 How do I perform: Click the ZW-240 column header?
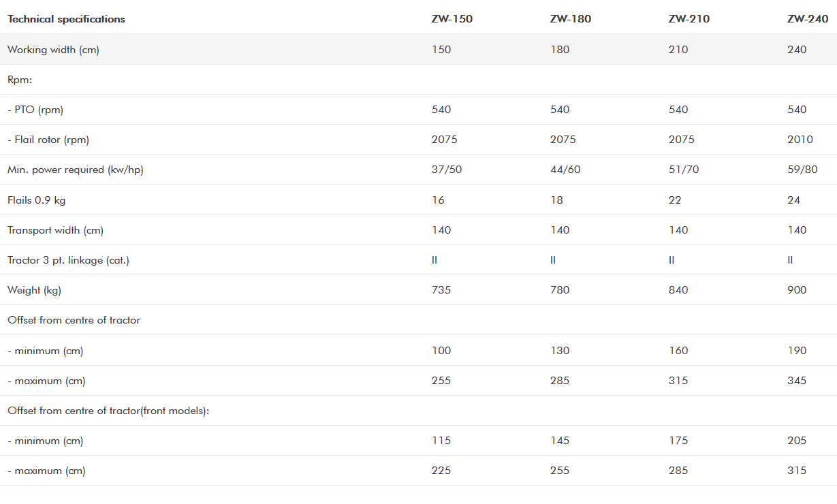coord(808,19)
